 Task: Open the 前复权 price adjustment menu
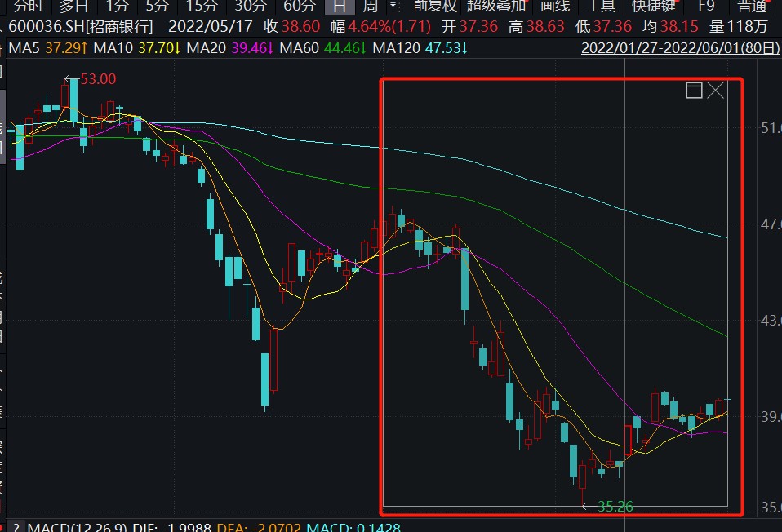coord(435,6)
